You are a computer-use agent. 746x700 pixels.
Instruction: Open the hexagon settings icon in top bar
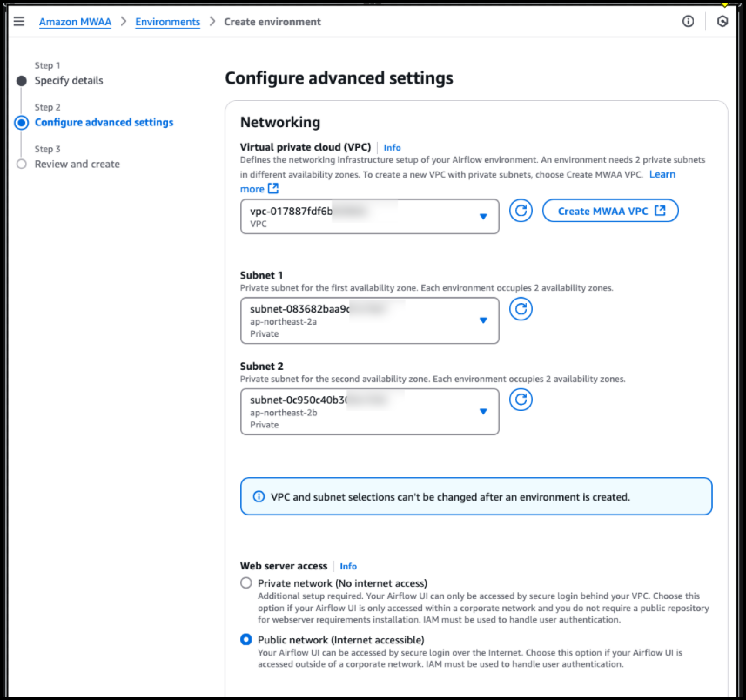[722, 21]
